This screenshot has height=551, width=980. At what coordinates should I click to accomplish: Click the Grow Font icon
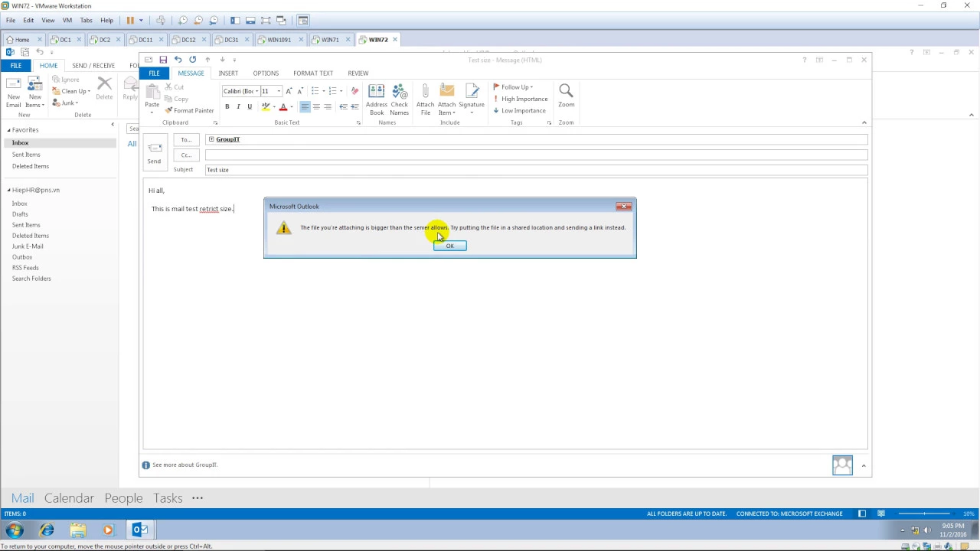[x=289, y=91]
